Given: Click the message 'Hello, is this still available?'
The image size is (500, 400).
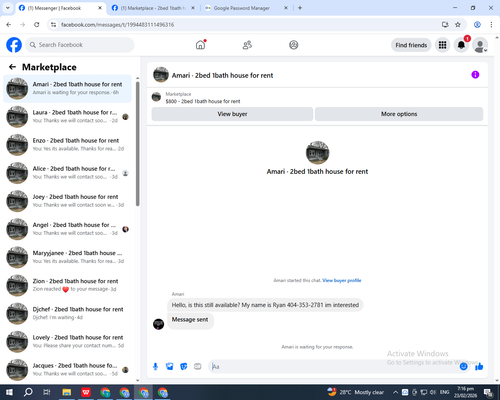Looking at the screenshot, I should 265,305.
